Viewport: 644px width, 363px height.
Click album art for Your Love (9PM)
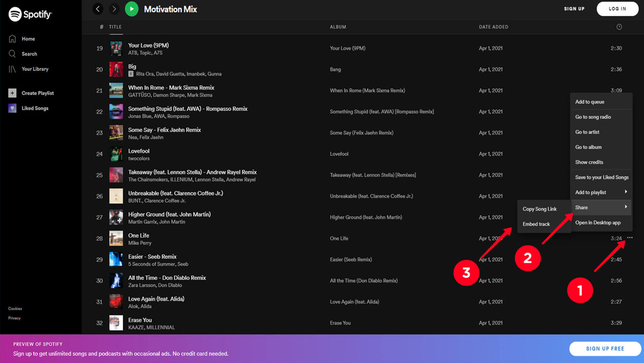pyautogui.click(x=116, y=48)
